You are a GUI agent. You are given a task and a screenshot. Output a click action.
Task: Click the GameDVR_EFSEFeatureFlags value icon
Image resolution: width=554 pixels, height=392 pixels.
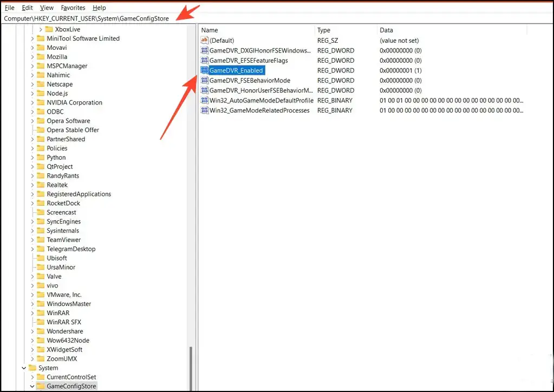pos(205,61)
